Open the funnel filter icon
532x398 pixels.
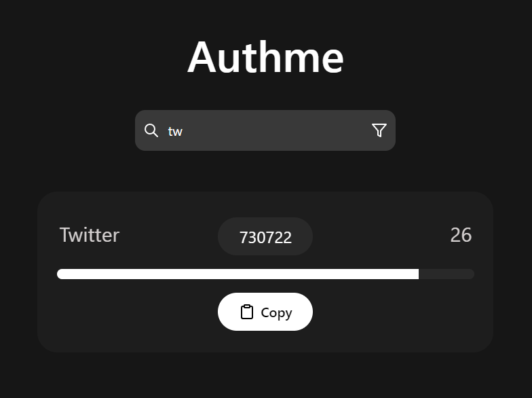pos(379,130)
